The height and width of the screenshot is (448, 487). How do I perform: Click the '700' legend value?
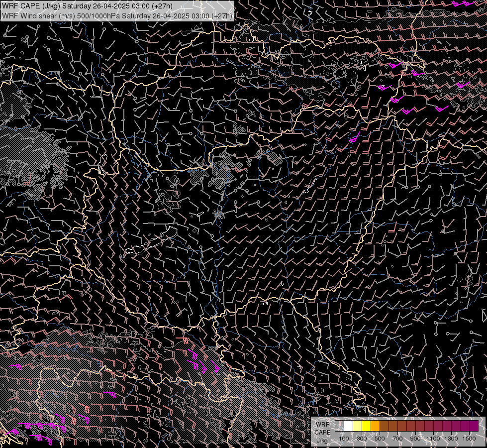(x=397, y=439)
